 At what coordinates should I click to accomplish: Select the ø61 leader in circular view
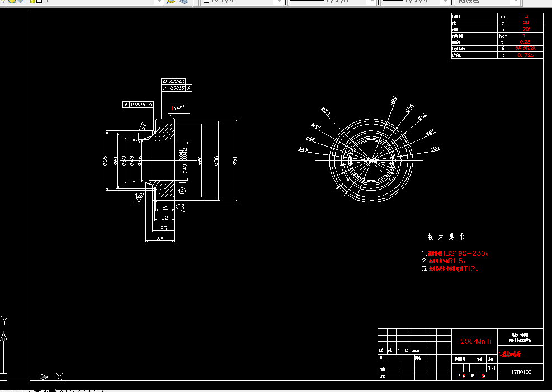[x=436, y=149]
